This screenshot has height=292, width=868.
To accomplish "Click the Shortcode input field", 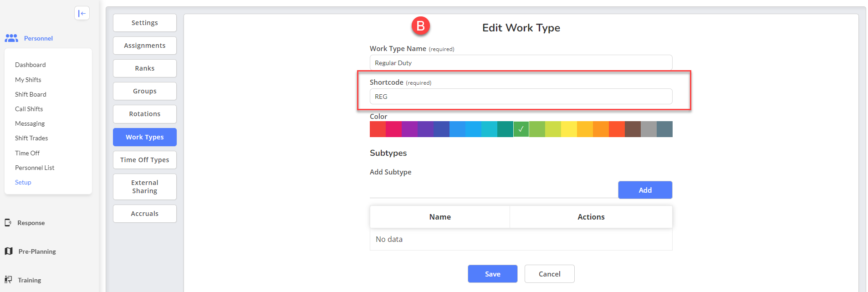I will [521, 97].
